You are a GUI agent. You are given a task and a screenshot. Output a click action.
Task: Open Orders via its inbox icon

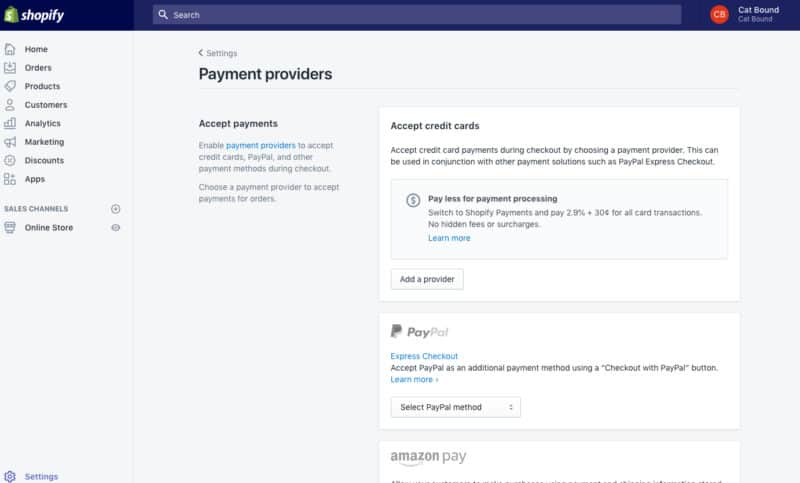coord(10,67)
